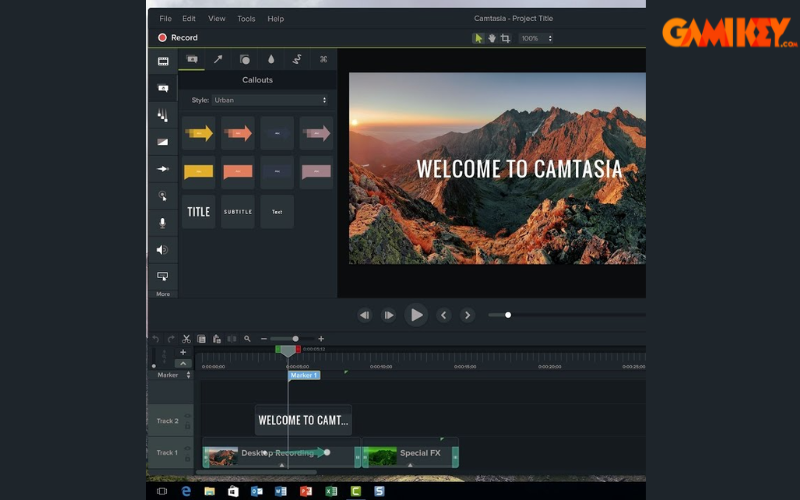Click the red Record button
This screenshot has height=500, width=800.
pyautogui.click(x=178, y=38)
